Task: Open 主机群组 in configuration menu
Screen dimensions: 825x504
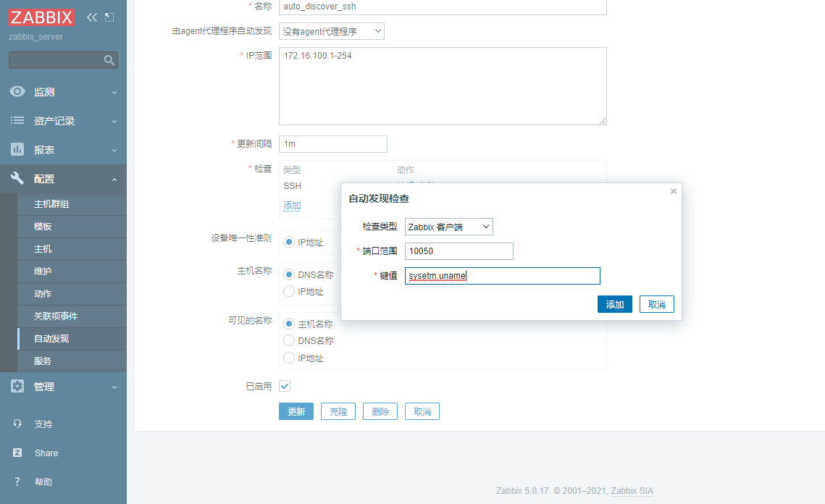Action: (51, 204)
